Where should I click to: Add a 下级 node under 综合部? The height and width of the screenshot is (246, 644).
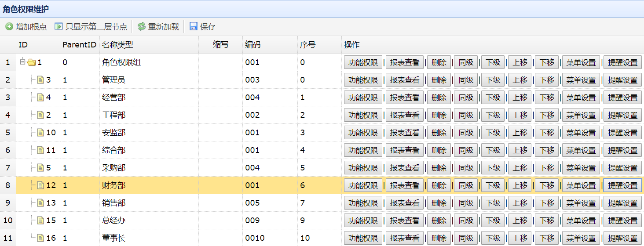[x=493, y=150]
